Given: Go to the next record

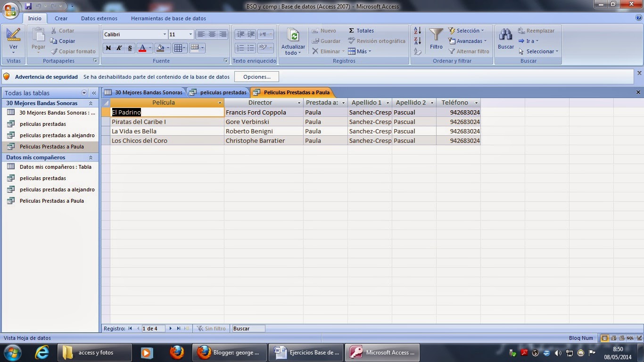Looking at the screenshot, I should (x=171, y=329).
